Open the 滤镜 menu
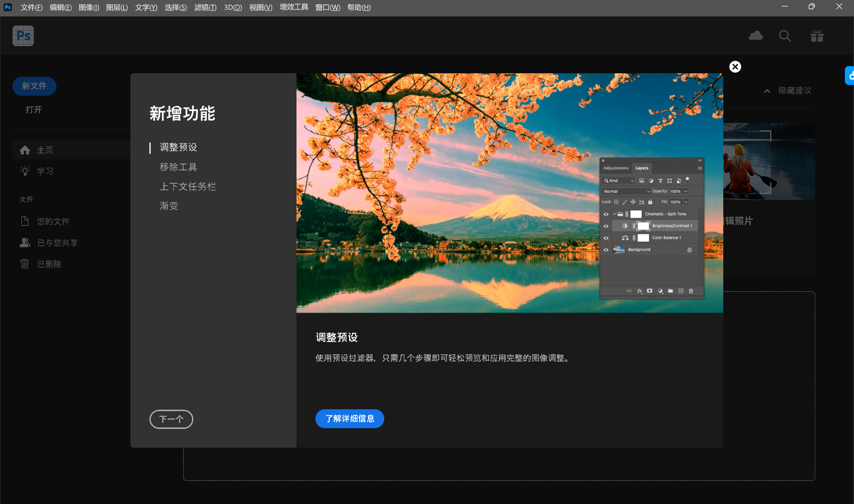The height and width of the screenshot is (504, 854). 205,7
